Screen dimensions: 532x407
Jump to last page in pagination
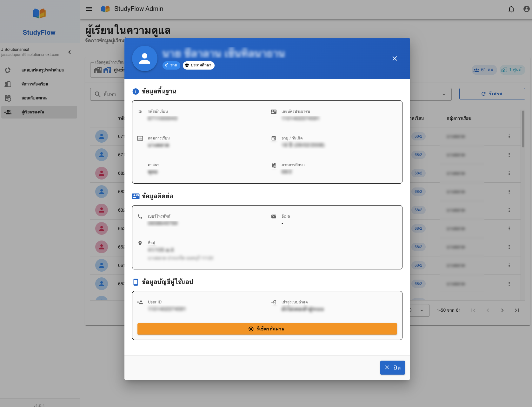517,310
